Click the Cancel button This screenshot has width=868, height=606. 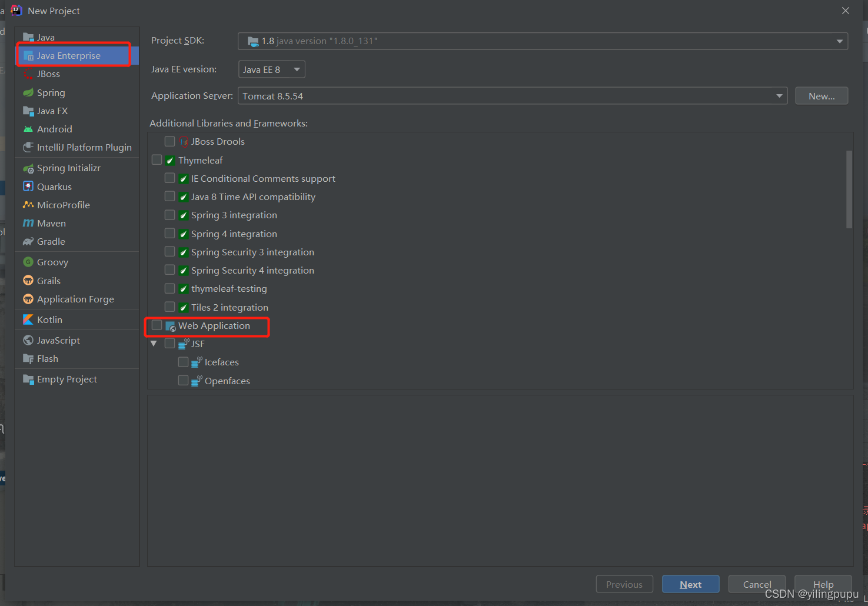tap(757, 584)
